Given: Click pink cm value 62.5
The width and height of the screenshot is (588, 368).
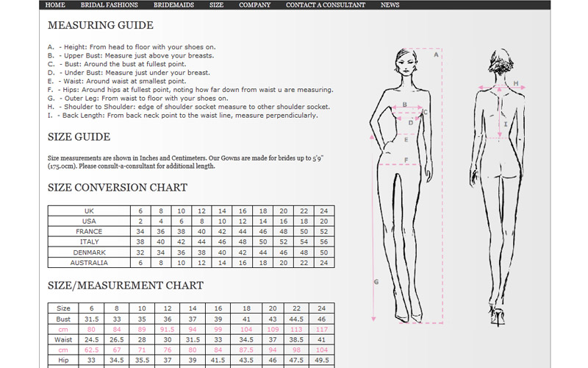Looking at the screenshot, I should [91, 350].
